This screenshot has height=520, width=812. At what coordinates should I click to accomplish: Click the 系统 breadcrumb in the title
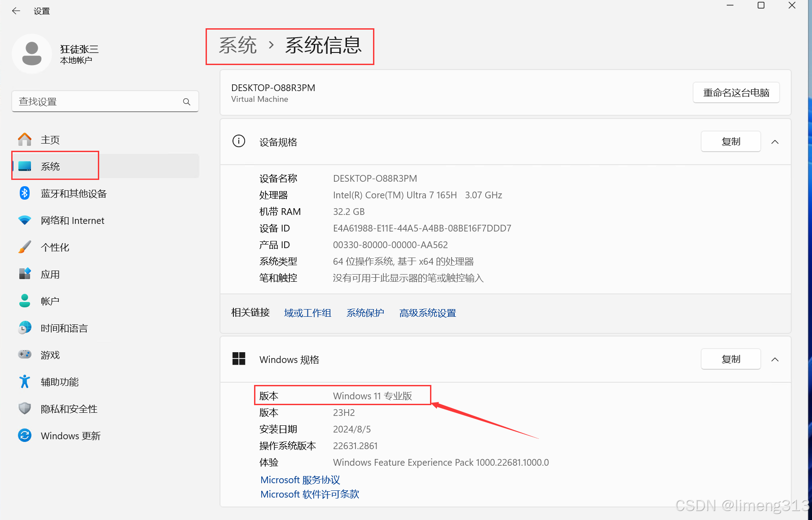pyautogui.click(x=238, y=45)
